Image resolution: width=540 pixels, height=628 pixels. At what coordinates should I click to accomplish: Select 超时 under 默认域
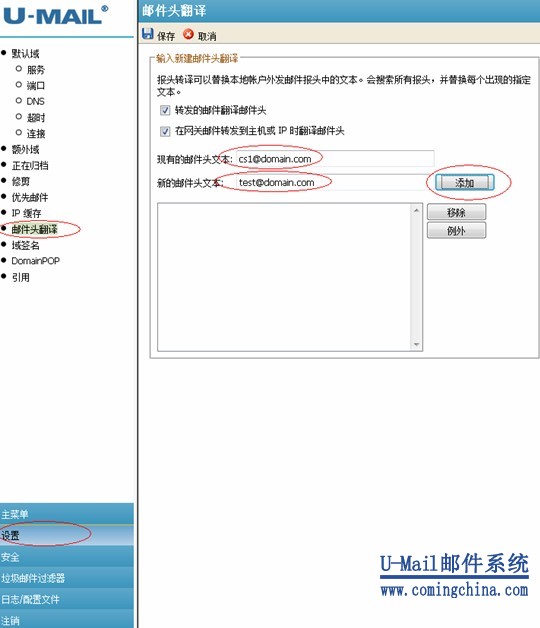click(36, 117)
